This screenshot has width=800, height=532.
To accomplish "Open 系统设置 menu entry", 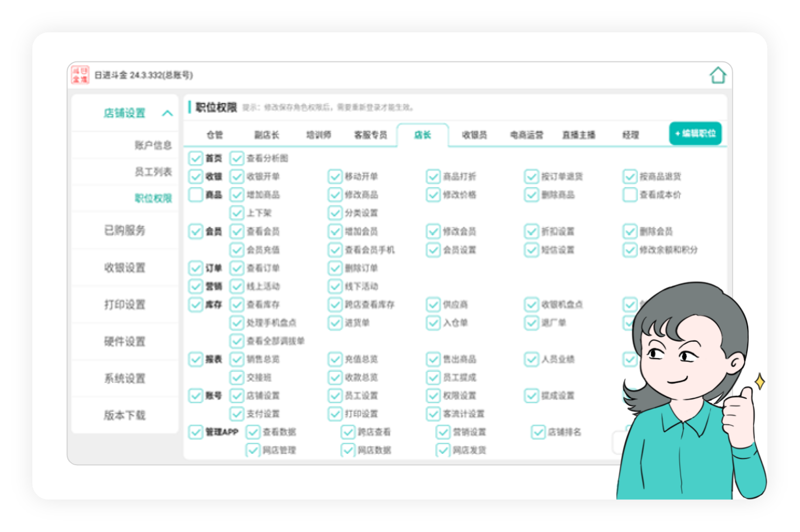I will tap(125, 378).
